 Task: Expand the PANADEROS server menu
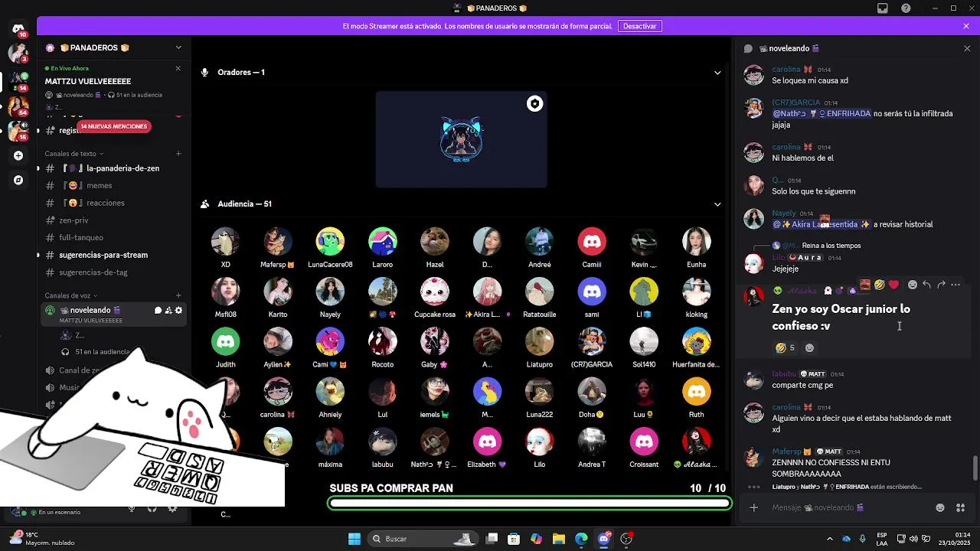pos(178,47)
